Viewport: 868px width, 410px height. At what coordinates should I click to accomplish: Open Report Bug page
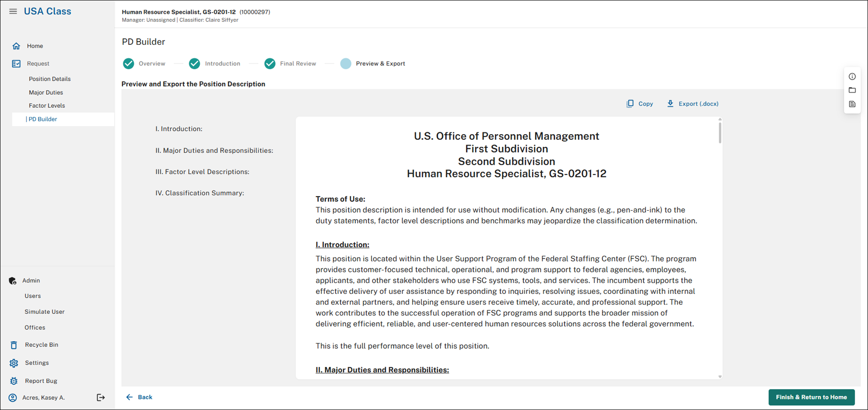[x=41, y=381]
